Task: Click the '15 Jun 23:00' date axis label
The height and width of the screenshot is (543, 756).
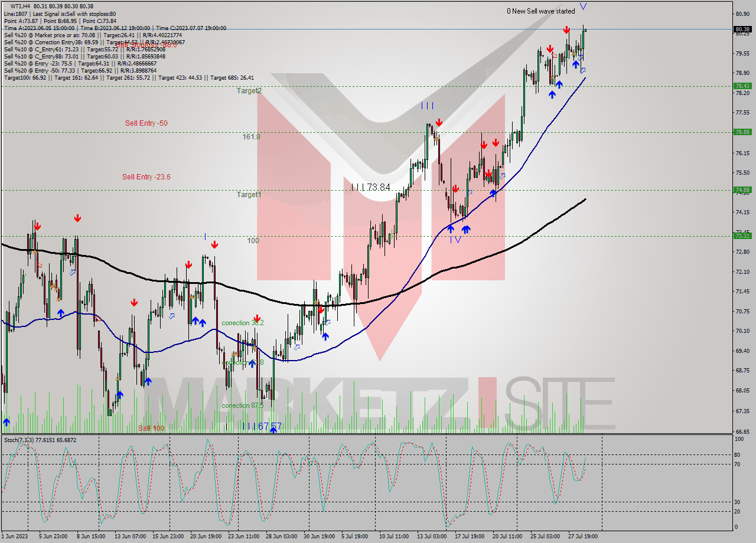Action: click(167, 537)
